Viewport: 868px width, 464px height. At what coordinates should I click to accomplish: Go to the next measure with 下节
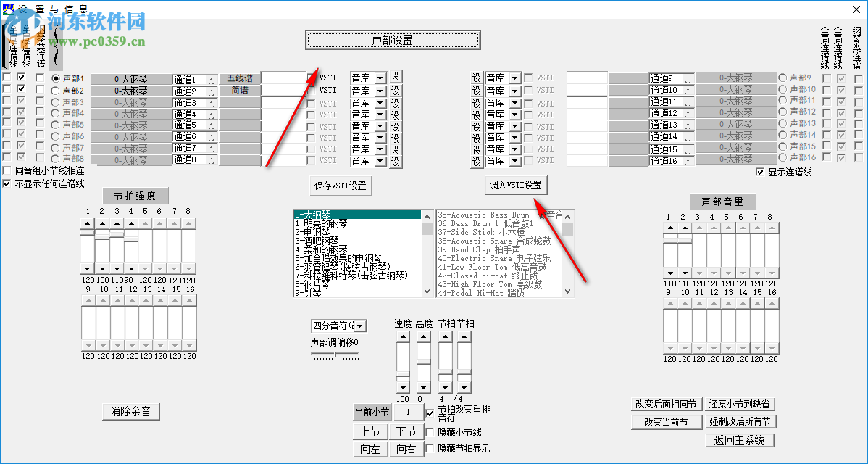point(406,432)
